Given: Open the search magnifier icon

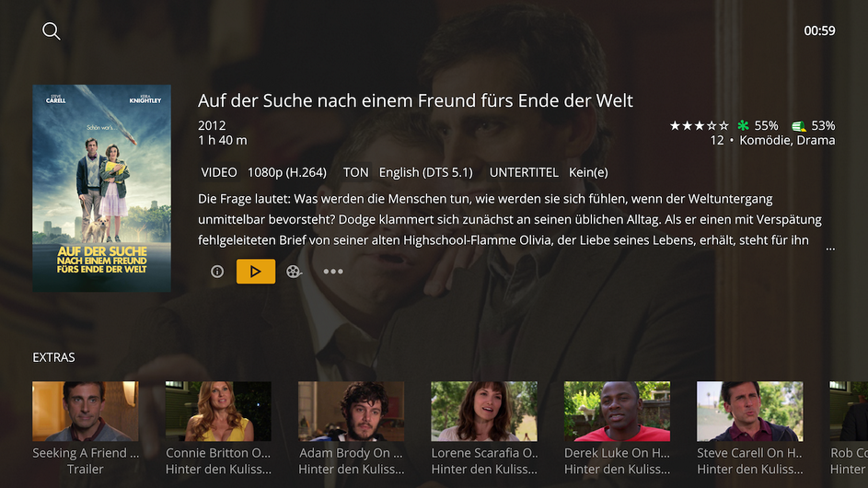Looking at the screenshot, I should click(x=51, y=31).
